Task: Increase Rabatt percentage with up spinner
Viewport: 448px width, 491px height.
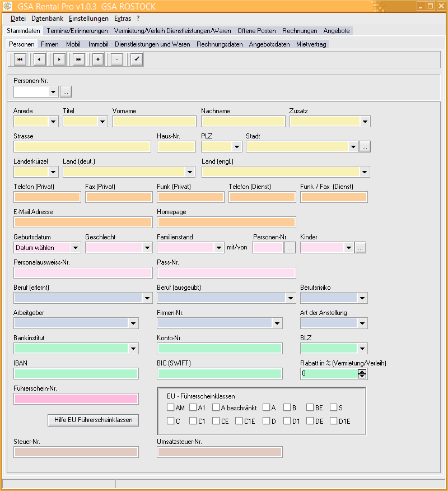Action: coord(362,372)
